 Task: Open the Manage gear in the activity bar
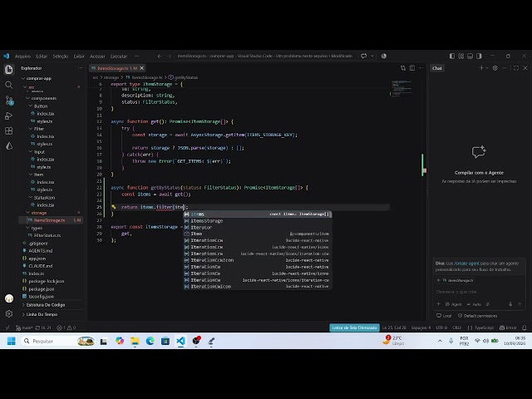click(9, 314)
